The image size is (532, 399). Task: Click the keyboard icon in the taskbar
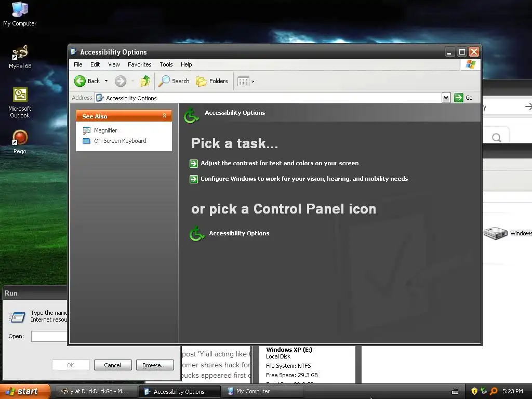455,392
